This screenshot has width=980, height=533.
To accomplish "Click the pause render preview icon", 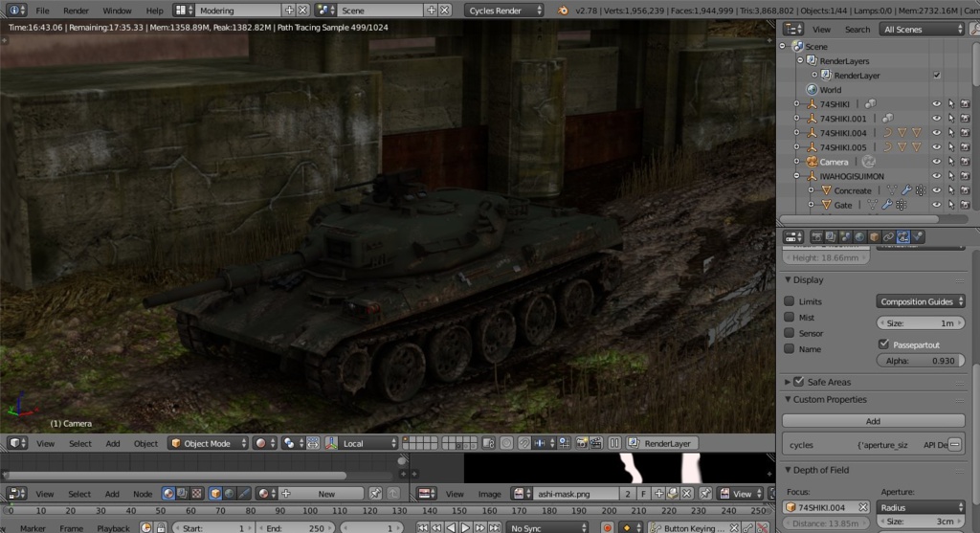I will pos(614,443).
